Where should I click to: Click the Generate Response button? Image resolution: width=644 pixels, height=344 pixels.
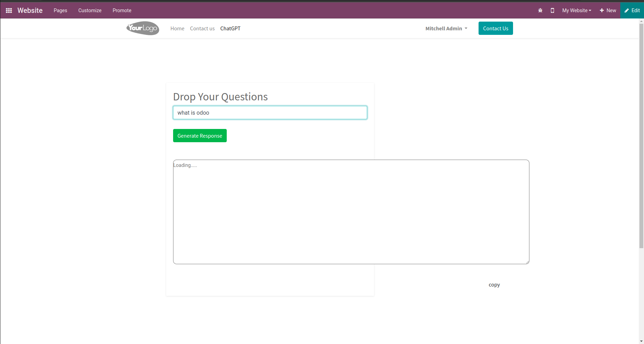pyautogui.click(x=200, y=136)
